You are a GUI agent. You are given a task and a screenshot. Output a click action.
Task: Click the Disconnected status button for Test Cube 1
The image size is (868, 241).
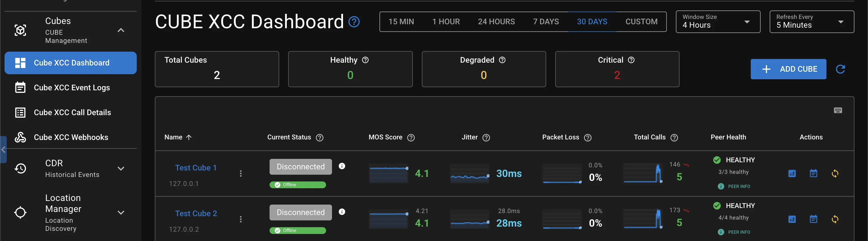pos(301,166)
